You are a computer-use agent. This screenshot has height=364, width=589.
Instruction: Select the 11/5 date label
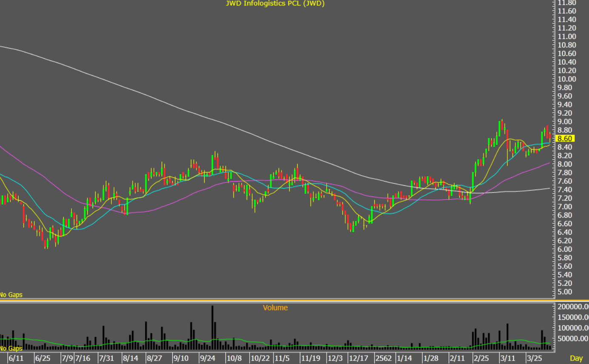[x=281, y=358]
